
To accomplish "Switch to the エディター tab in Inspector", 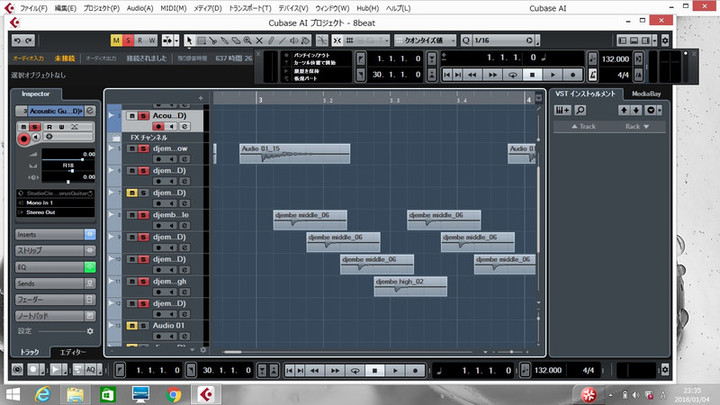I will (73, 352).
